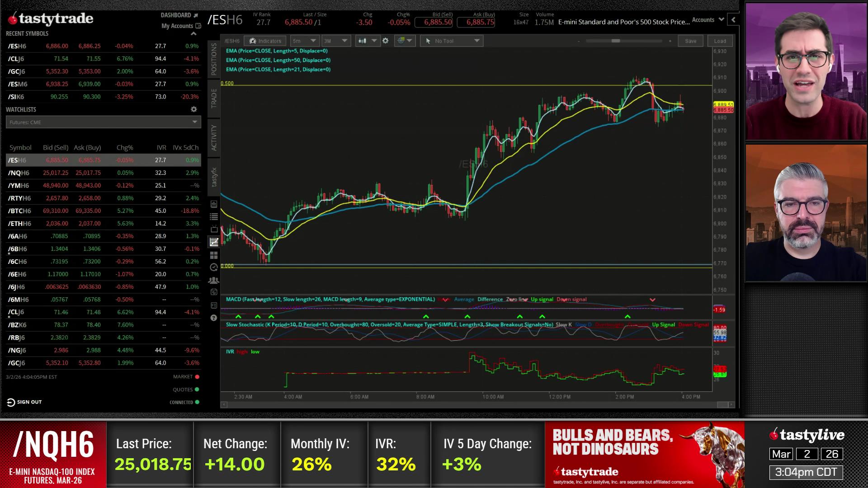Open the Indicators settings button
The width and height of the screenshot is (868, 488).
265,41
